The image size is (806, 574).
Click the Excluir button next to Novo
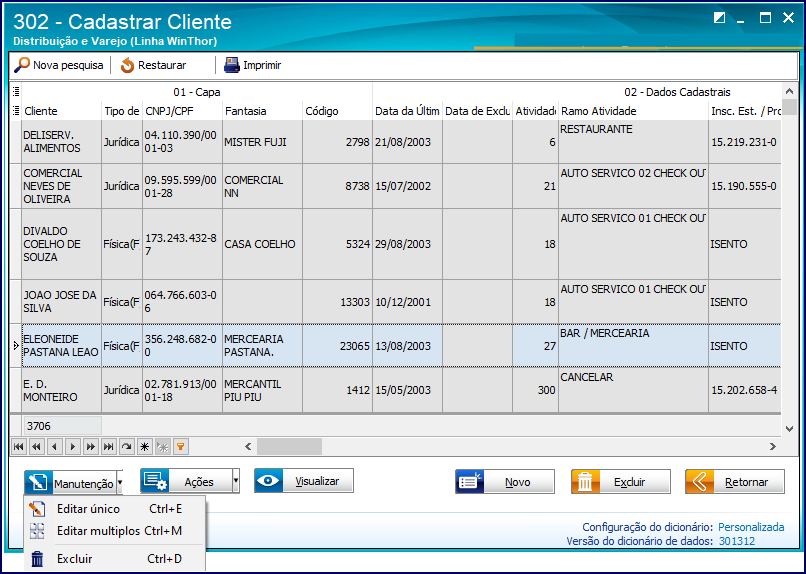click(620, 482)
